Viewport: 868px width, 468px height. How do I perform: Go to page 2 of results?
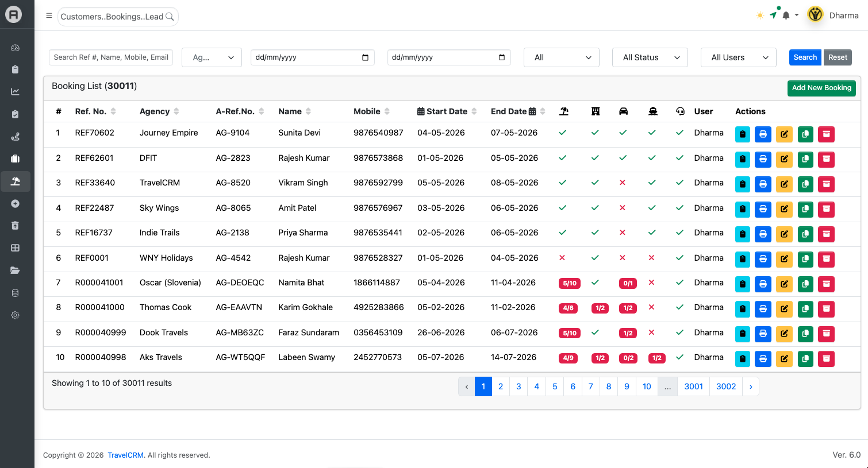(501, 386)
